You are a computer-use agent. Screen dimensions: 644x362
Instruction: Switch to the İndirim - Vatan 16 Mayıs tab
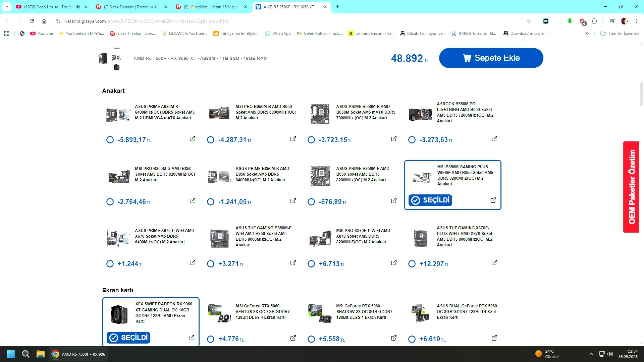211,7
